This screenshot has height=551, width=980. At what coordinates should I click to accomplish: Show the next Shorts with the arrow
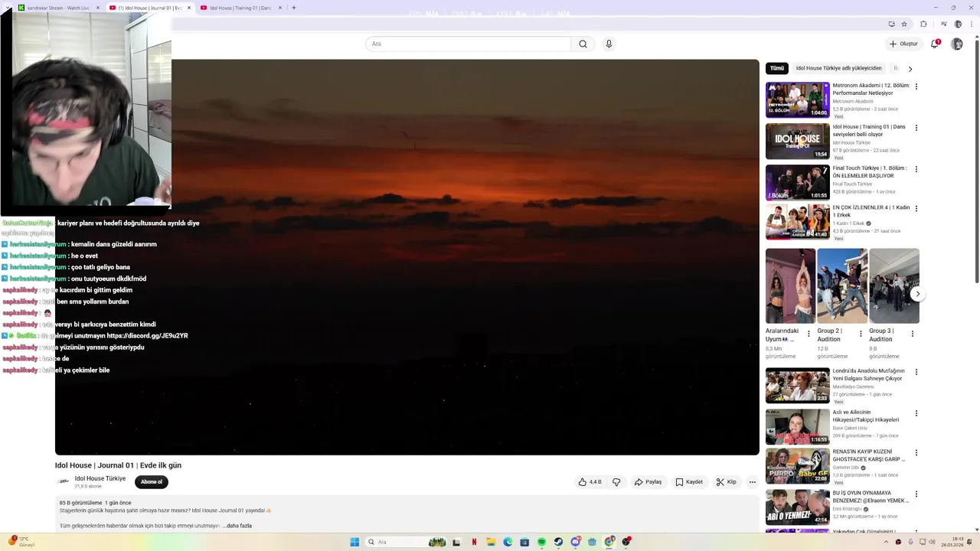[917, 294]
